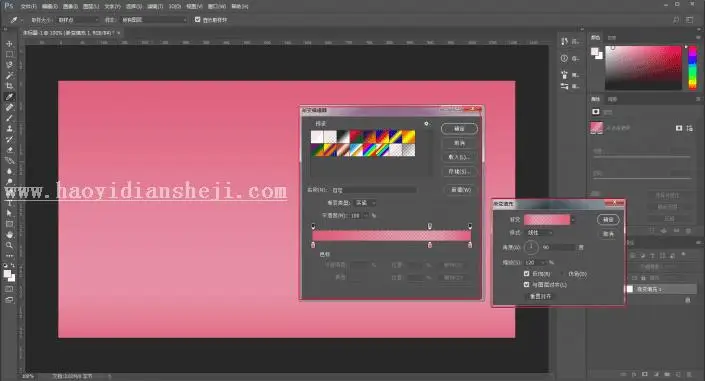This screenshot has height=381, width=705.
Task: Select the Eraser tool
Action: click(x=9, y=150)
